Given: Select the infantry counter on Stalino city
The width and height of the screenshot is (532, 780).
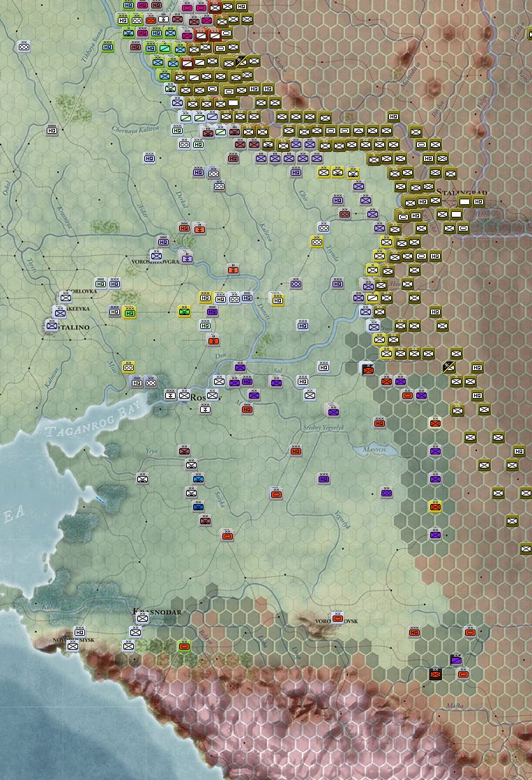Looking at the screenshot, I should 52,326.
